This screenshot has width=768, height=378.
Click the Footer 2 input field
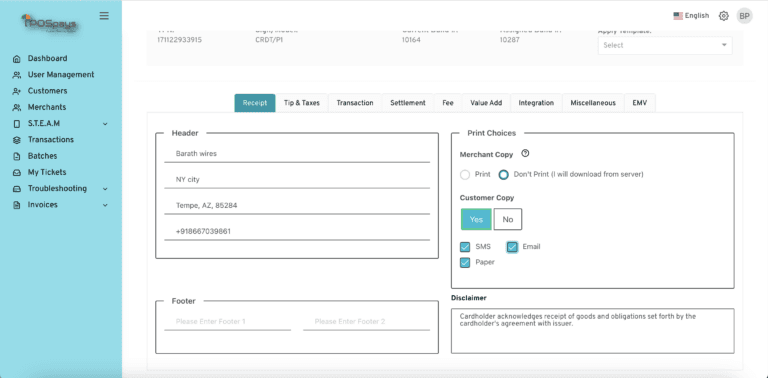(x=366, y=322)
